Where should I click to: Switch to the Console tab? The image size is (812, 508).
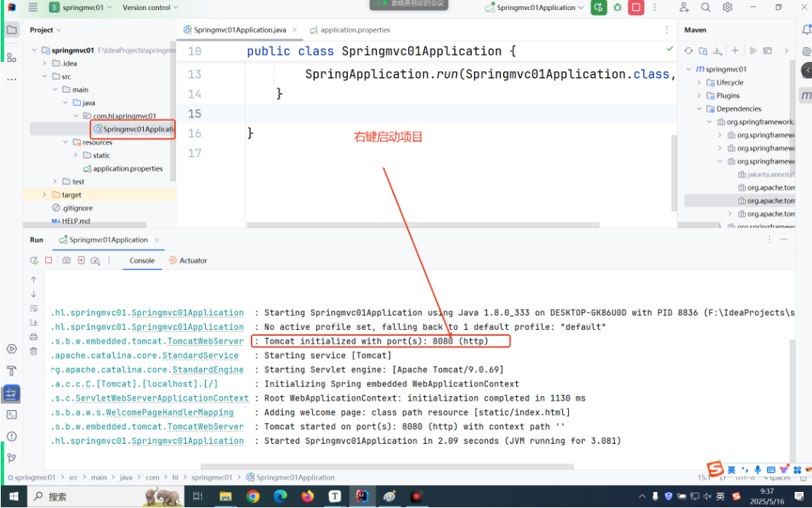[142, 261]
